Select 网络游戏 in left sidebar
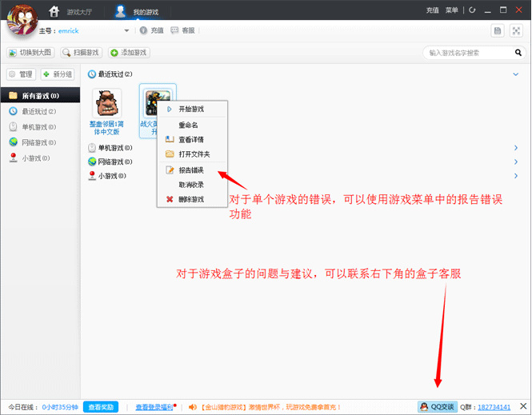 click(40, 142)
